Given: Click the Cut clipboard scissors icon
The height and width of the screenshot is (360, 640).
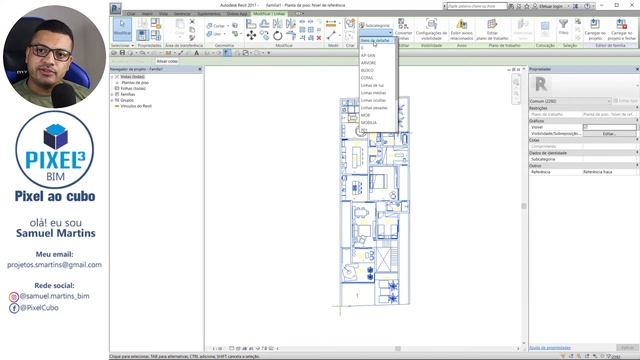Looking at the screenshot, I should [192, 22].
